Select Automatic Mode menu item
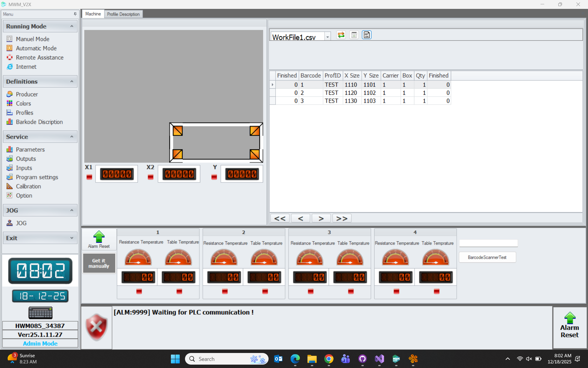Viewport: 588px width, 368px height. point(36,48)
